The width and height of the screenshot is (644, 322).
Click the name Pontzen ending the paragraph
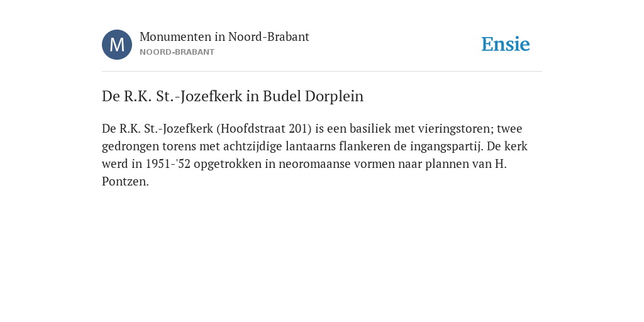pyautogui.click(x=124, y=182)
